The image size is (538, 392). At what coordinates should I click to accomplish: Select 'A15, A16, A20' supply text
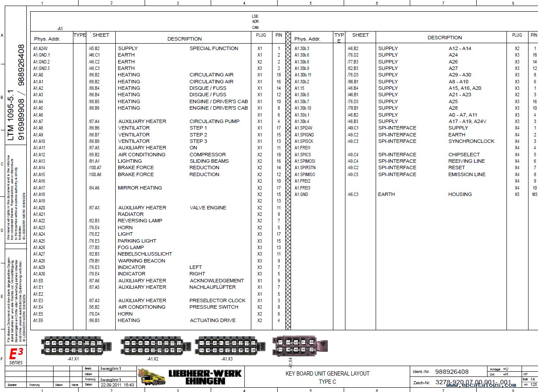coord(465,88)
